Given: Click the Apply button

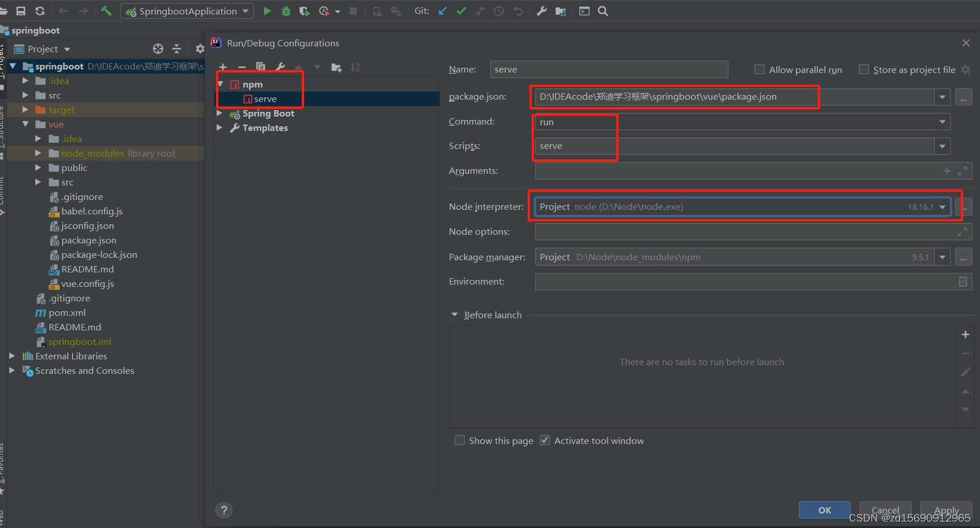Looking at the screenshot, I should [946, 510].
